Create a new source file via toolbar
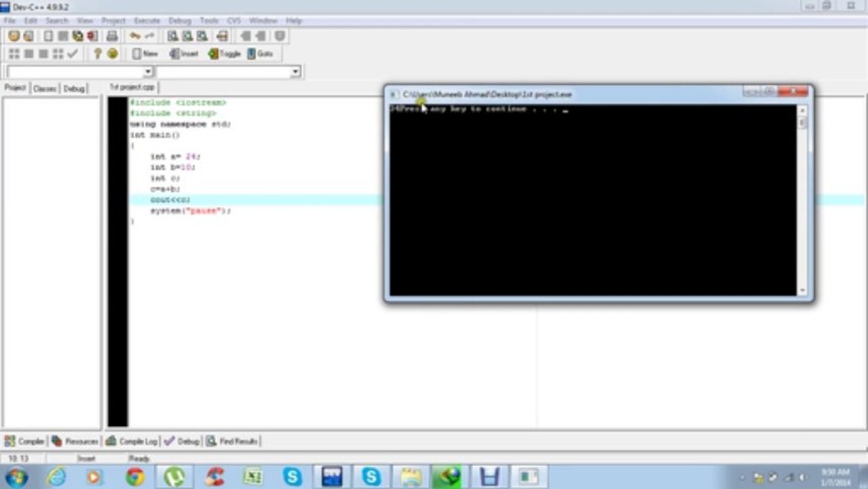The height and width of the screenshot is (489, 868). tap(49, 36)
